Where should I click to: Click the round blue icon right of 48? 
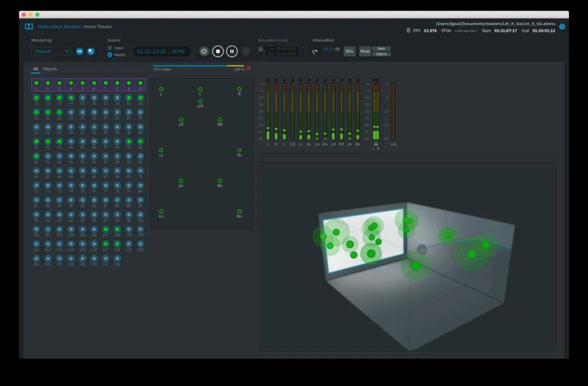coord(91,51)
